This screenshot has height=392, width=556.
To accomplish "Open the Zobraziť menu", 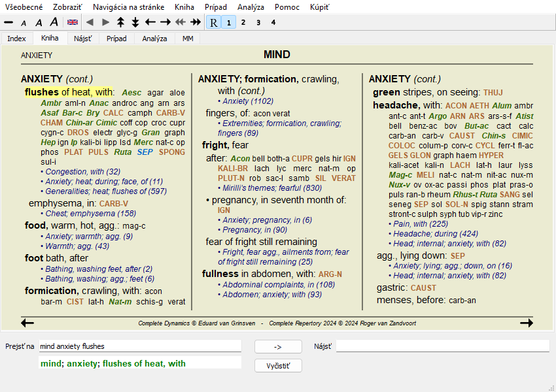I will point(67,7).
